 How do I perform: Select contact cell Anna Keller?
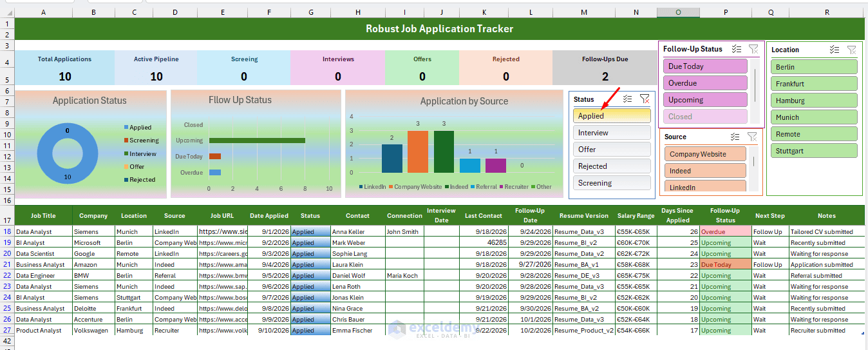point(357,231)
